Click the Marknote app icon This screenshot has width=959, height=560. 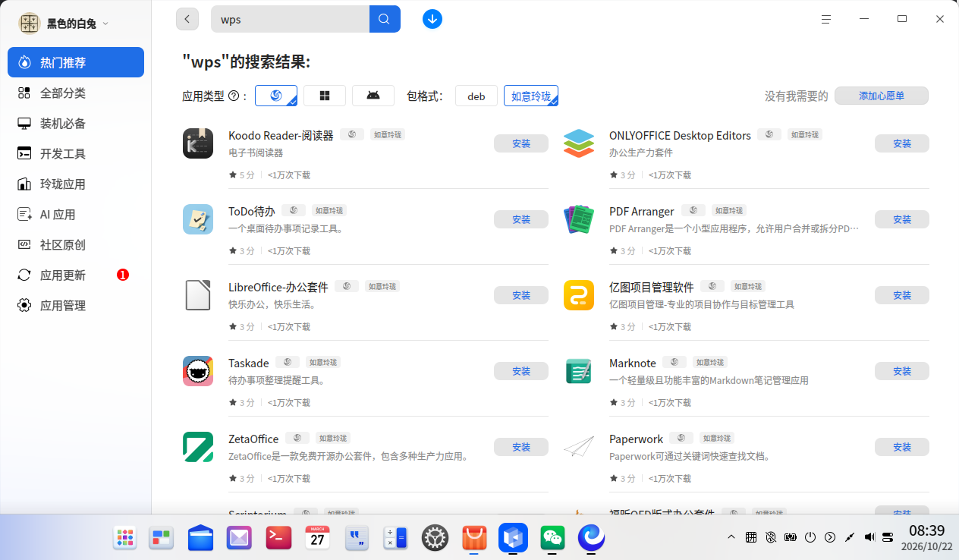[579, 371]
